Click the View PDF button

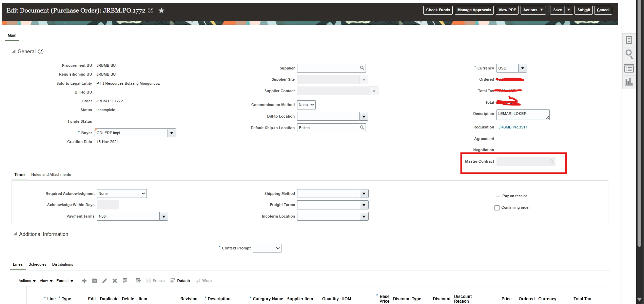(507, 10)
